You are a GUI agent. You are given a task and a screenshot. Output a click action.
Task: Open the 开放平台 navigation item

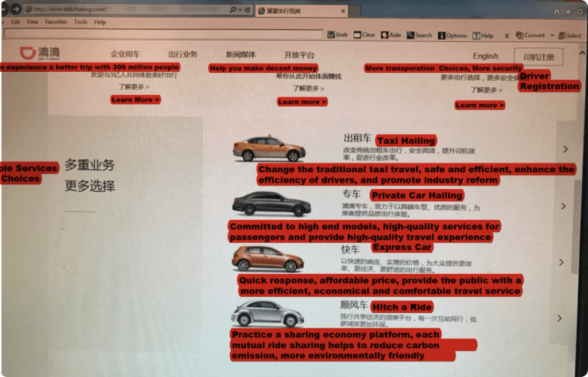[x=299, y=55]
